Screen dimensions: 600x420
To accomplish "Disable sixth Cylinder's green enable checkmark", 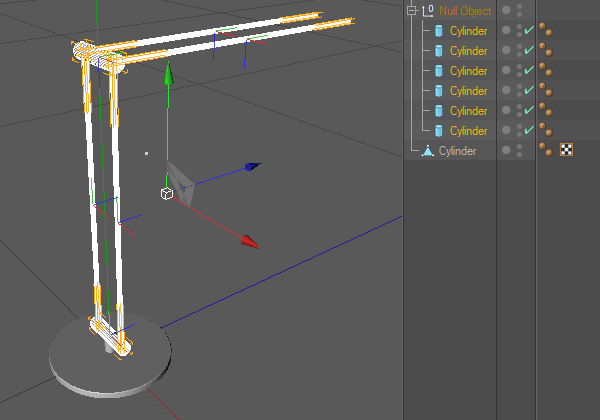I will 529,130.
